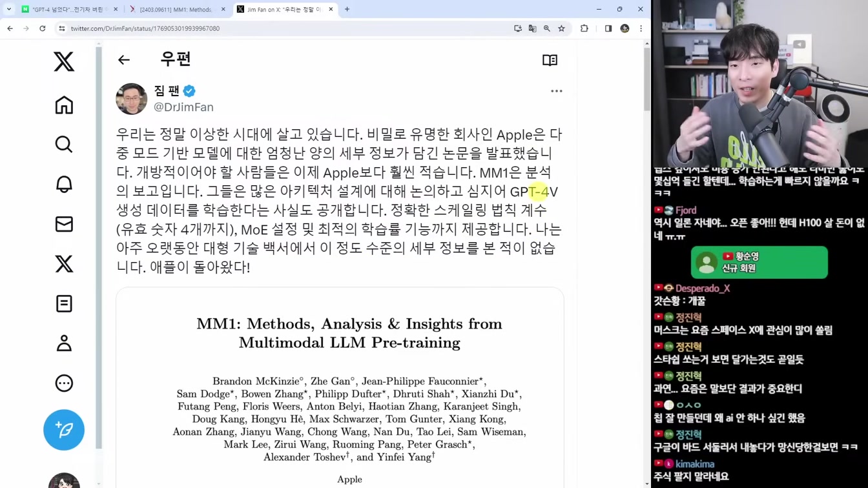Viewport: 868px width, 488px height.
Task: Click the chat message "주식 팔지 말라네요"
Action: [691, 476]
